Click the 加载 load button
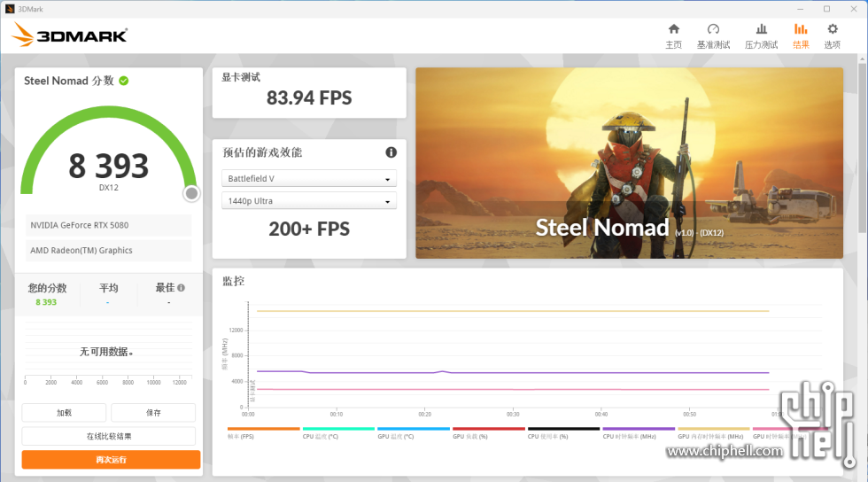Screen dimensions: 868x482 click(64, 413)
